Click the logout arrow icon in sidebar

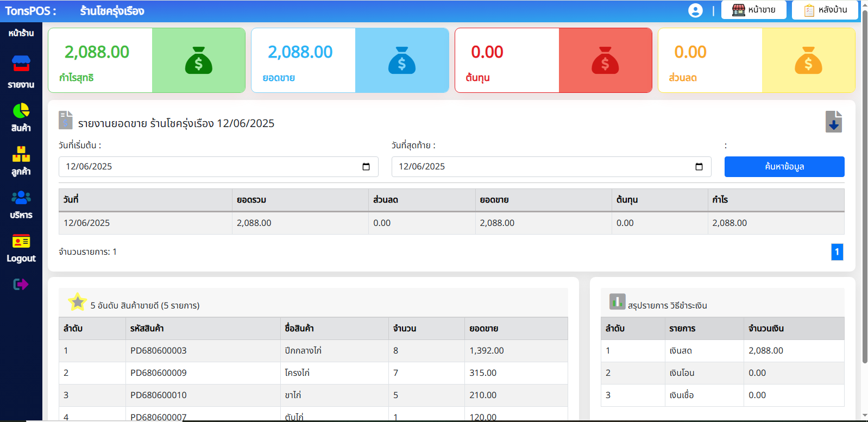tap(21, 284)
